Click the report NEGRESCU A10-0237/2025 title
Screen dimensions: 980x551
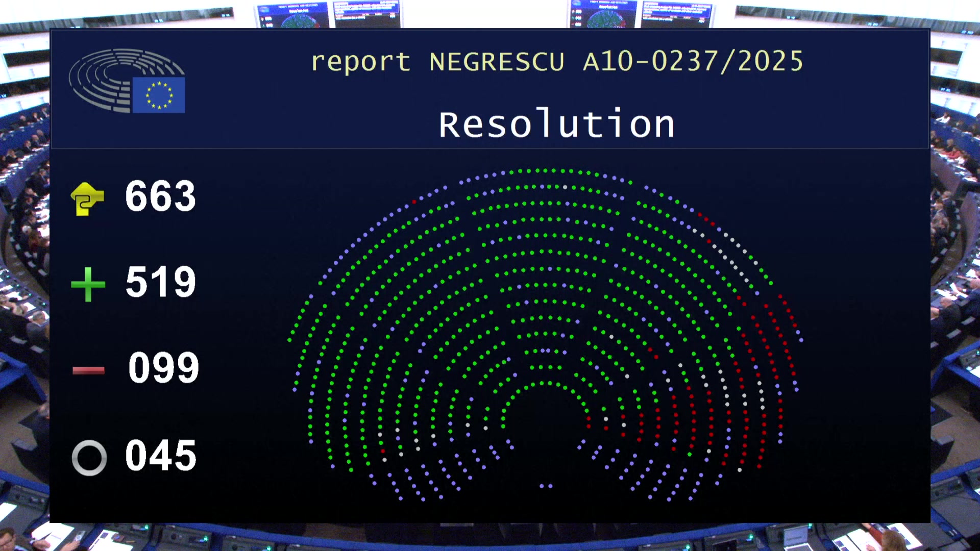pos(558,61)
